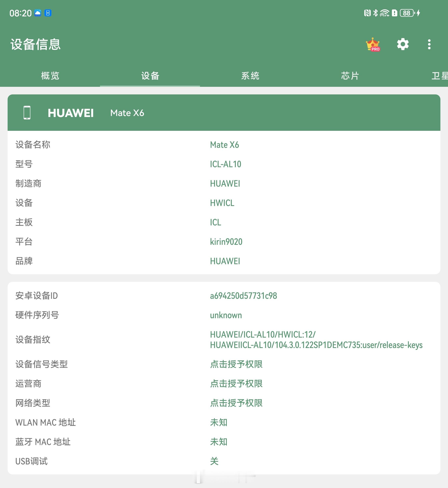448x488 pixels.
Task: Tap the 设备名称 label
Action: [x=33, y=145]
